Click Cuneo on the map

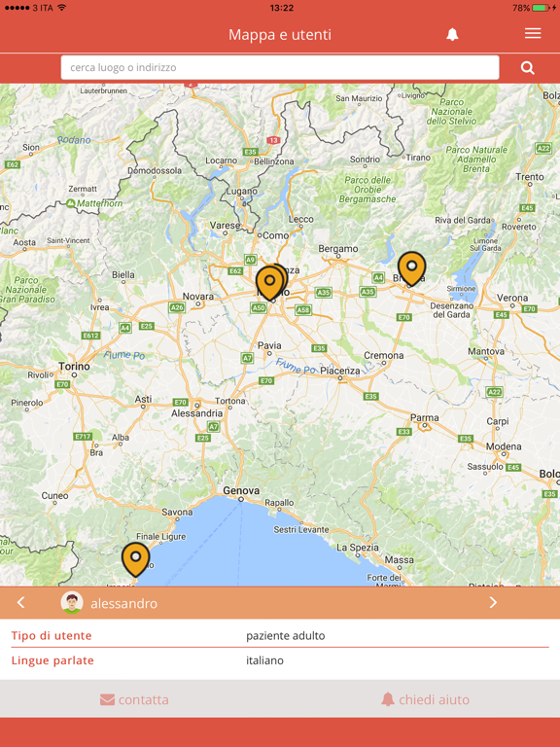54,495
